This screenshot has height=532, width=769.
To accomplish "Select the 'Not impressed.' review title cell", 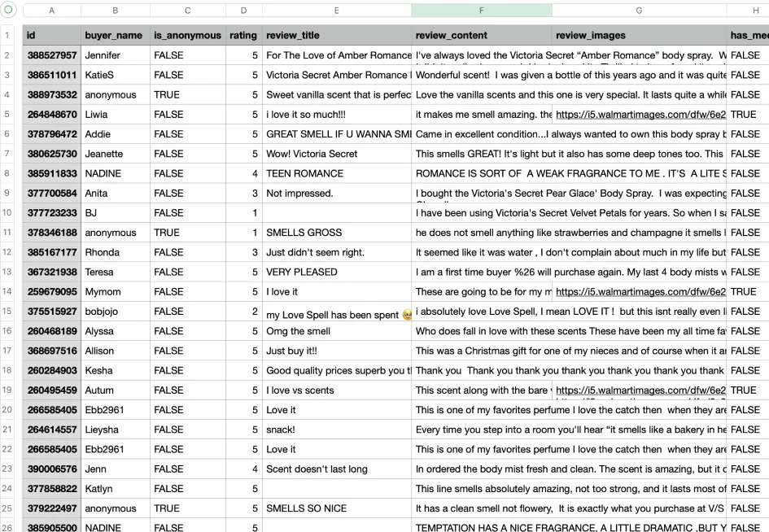I will pos(336,193).
